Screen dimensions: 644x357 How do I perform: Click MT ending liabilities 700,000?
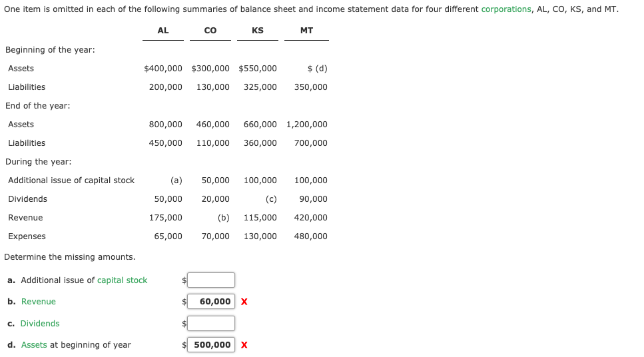(x=311, y=143)
